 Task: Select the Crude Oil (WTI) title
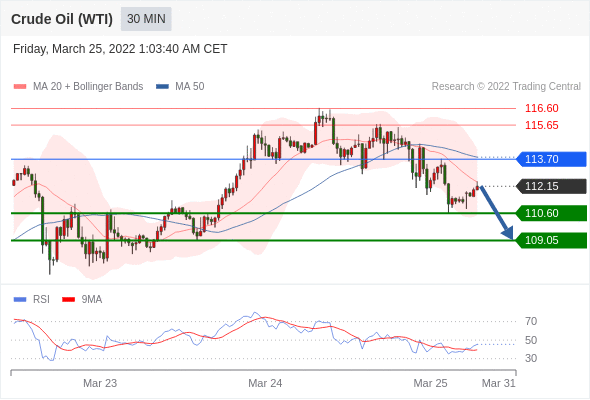pyautogui.click(x=62, y=19)
